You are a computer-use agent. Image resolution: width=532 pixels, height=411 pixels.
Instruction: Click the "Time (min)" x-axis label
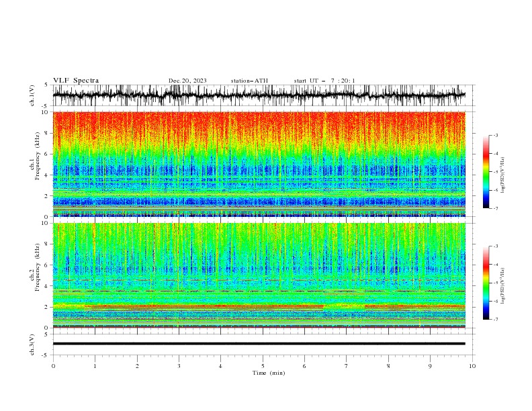[x=269, y=373]
